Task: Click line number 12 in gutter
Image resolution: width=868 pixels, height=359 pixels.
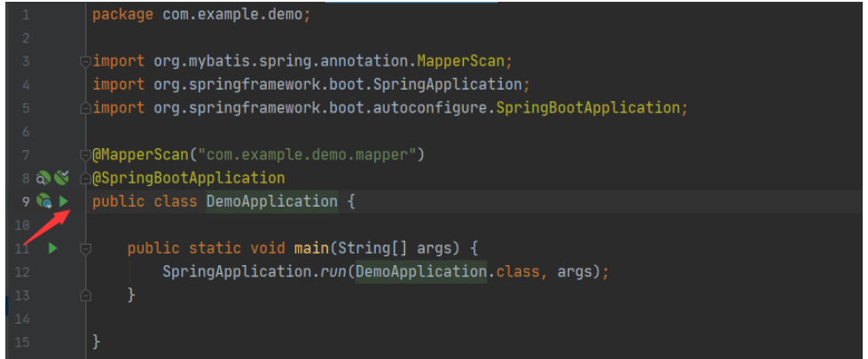Action: [22, 272]
